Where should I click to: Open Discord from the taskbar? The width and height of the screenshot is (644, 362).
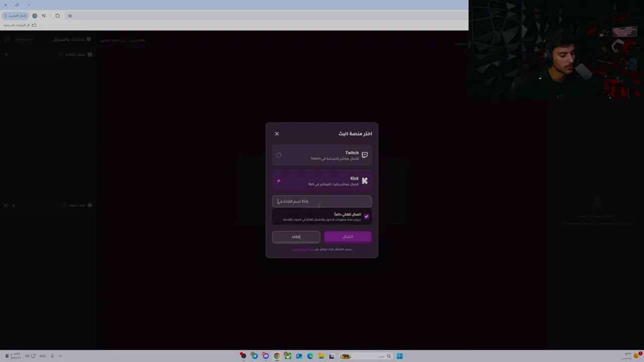coord(266,356)
